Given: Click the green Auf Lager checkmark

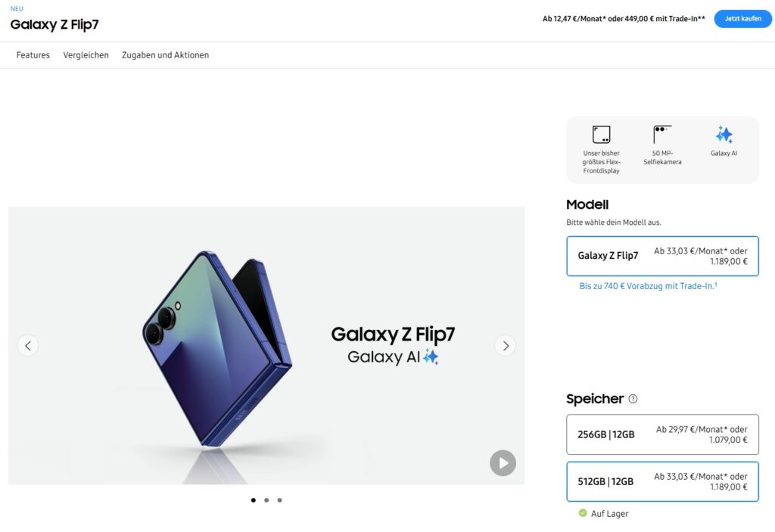Looking at the screenshot, I should (583, 513).
